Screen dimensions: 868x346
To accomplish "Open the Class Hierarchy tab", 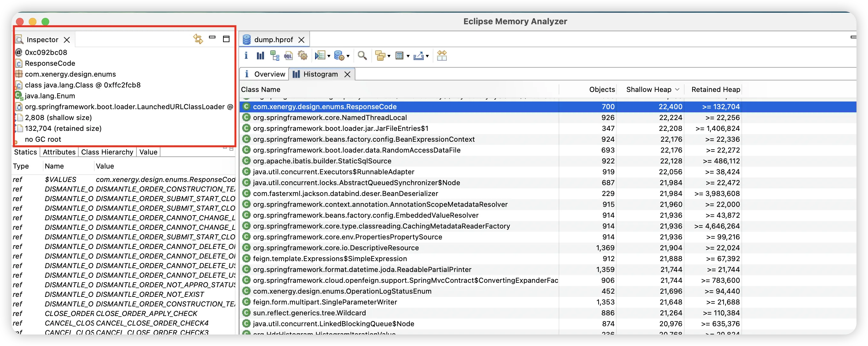I will tap(107, 152).
